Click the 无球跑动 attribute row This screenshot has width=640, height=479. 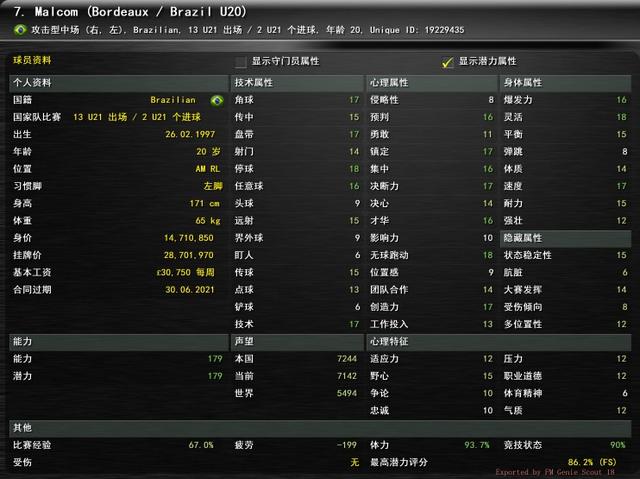[431, 255]
